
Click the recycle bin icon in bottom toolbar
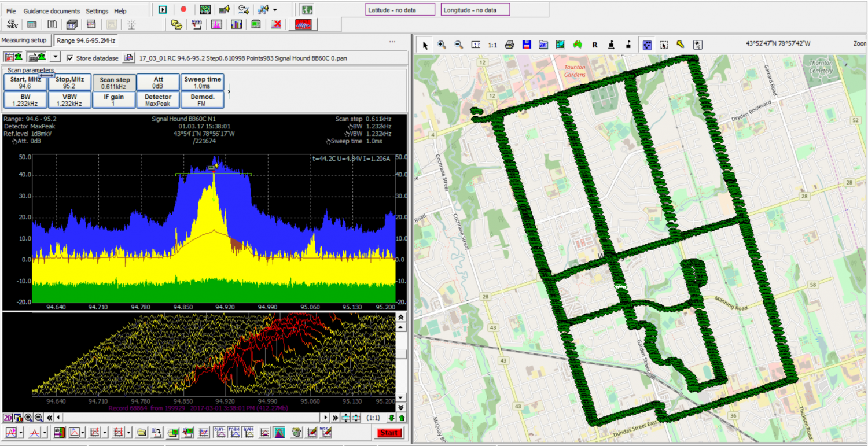[x=297, y=432]
